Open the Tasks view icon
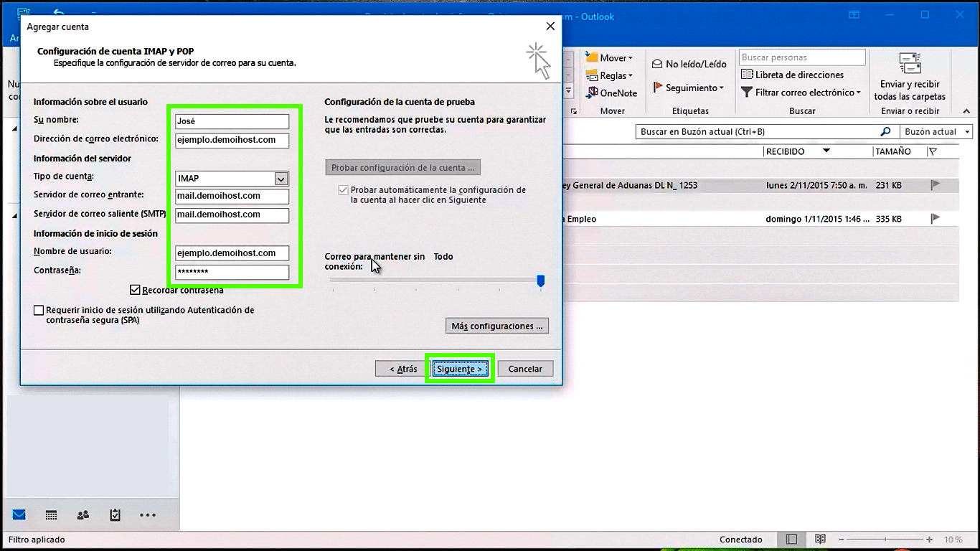Image resolution: width=980 pixels, height=551 pixels. point(115,515)
